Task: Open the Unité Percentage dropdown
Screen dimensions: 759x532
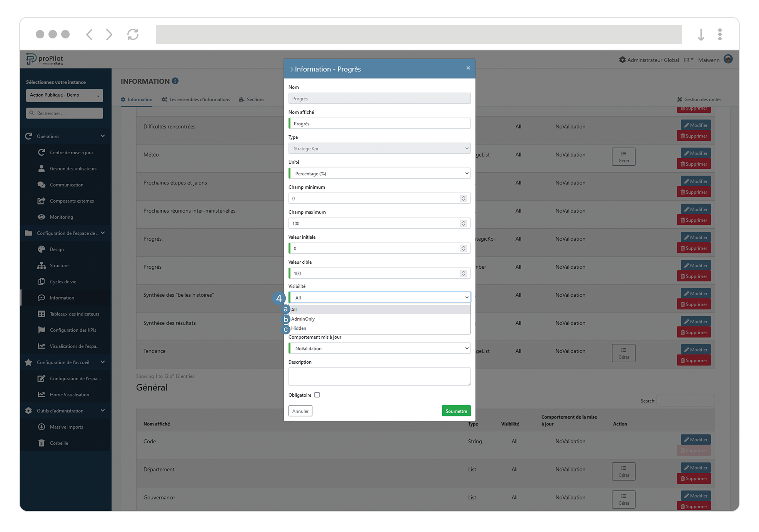Action: point(379,173)
